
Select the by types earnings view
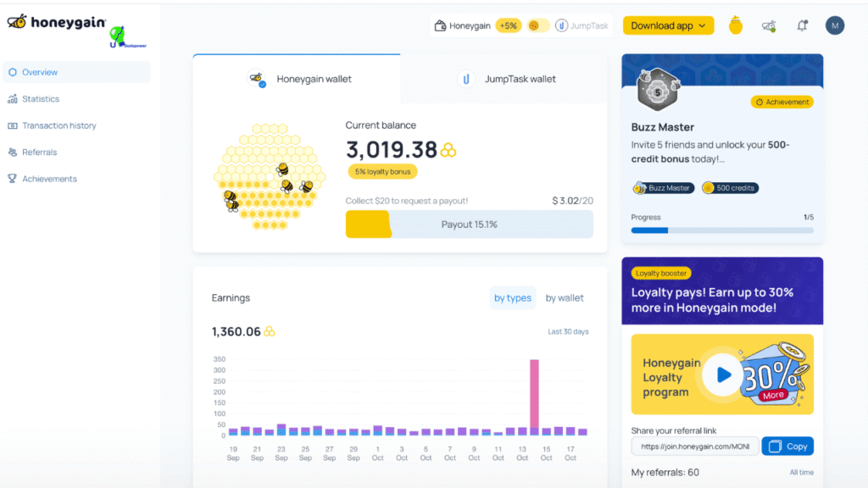tap(513, 297)
